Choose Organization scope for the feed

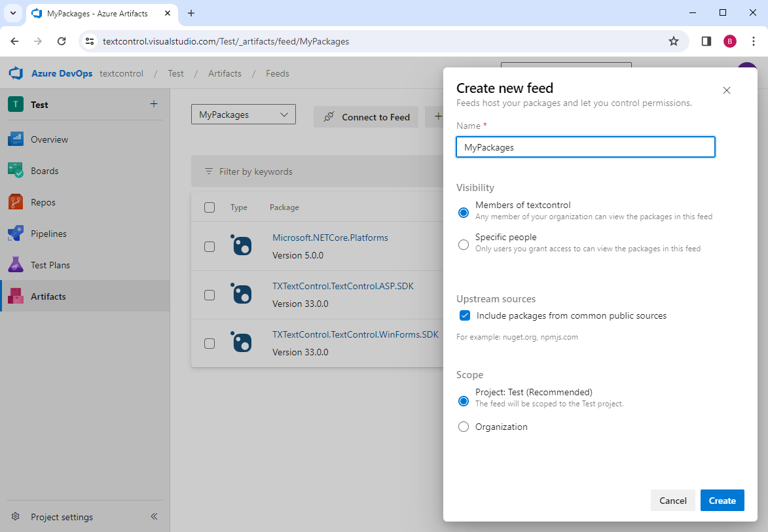[464, 427]
